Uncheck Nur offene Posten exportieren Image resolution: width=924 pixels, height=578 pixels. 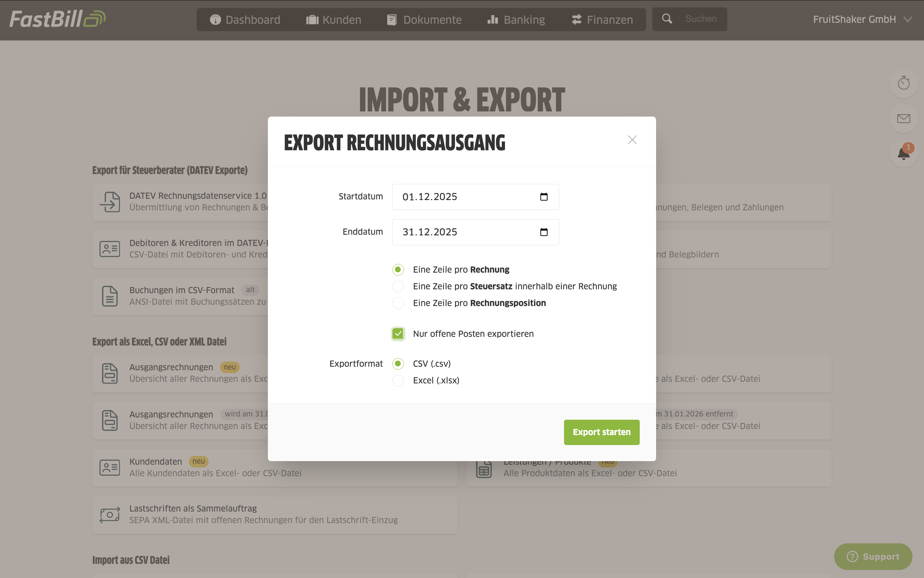coord(398,334)
